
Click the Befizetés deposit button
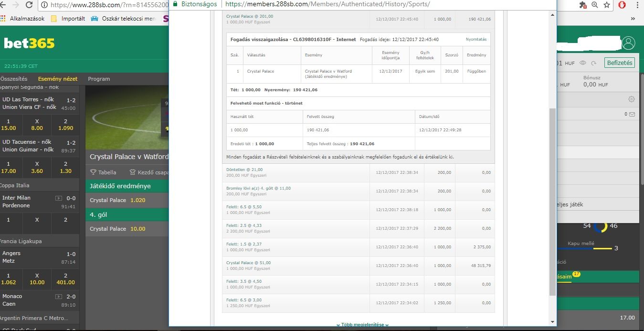click(x=619, y=63)
